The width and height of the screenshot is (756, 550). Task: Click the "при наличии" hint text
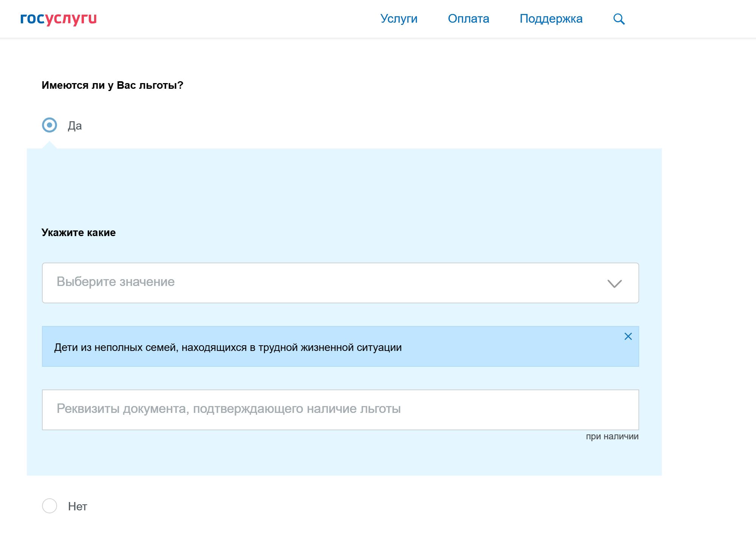pos(612,436)
